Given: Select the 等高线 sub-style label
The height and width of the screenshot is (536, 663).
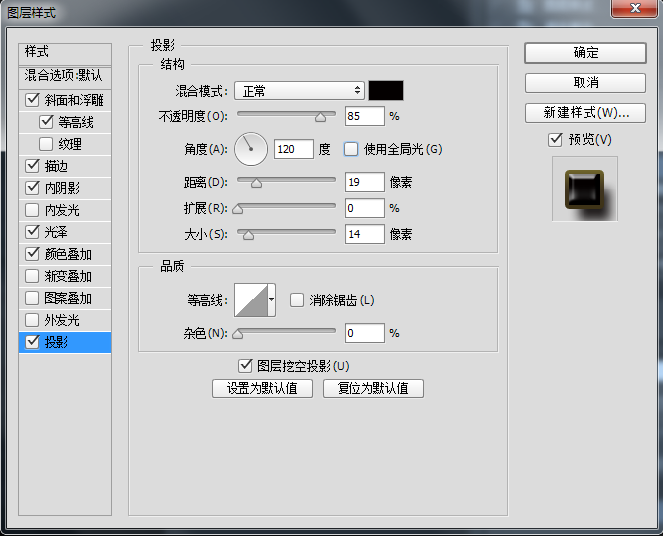Looking at the screenshot, I should [76, 123].
